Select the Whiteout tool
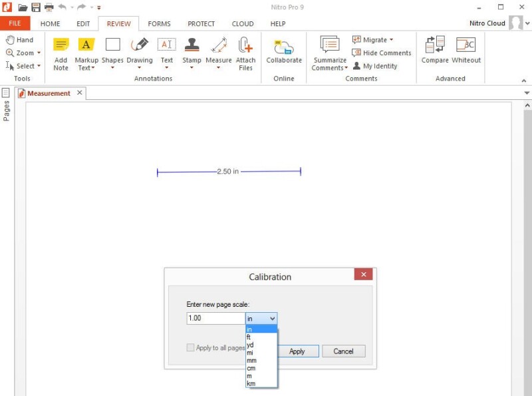Screen dimensions: 532x396 coord(465,45)
